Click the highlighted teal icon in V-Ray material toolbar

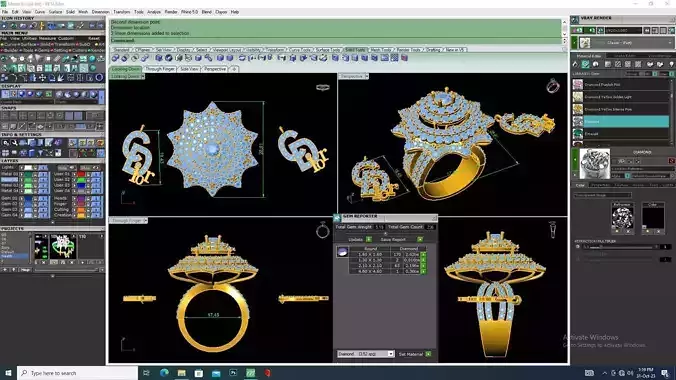pyautogui.click(x=585, y=64)
